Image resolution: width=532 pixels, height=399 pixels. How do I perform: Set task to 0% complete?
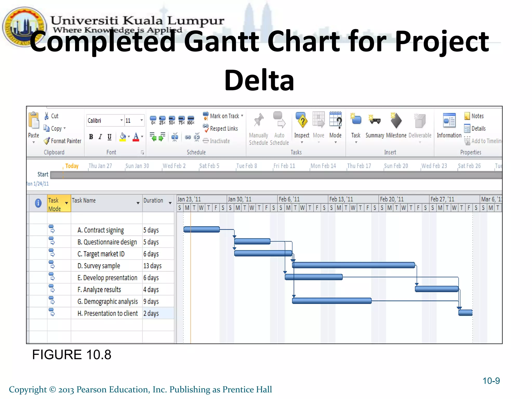click(x=153, y=120)
